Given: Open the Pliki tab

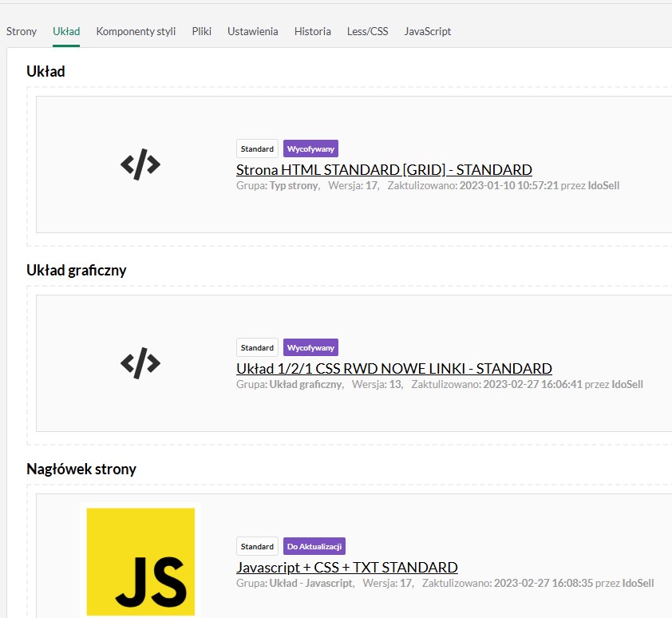Looking at the screenshot, I should point(201,31).
